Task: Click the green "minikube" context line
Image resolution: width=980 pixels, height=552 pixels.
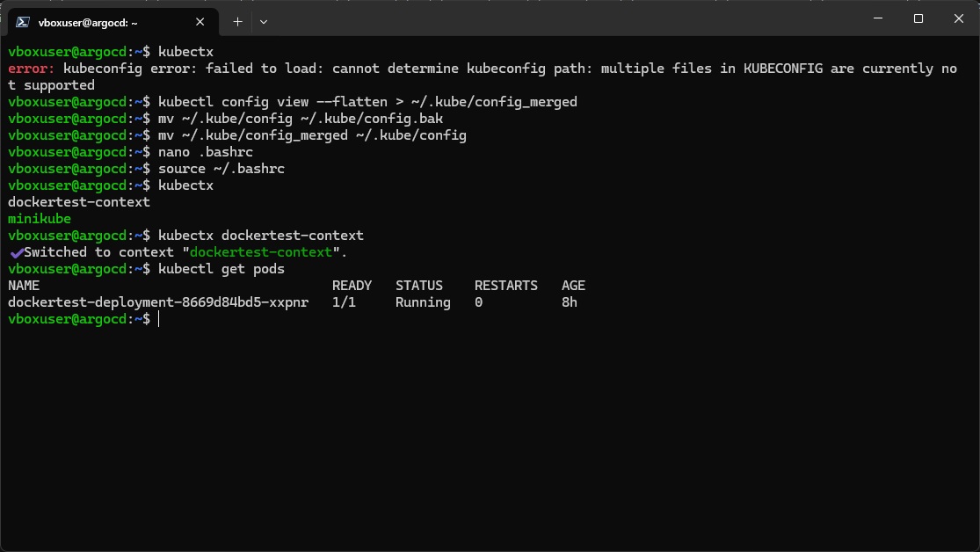Action: point(40,219)
